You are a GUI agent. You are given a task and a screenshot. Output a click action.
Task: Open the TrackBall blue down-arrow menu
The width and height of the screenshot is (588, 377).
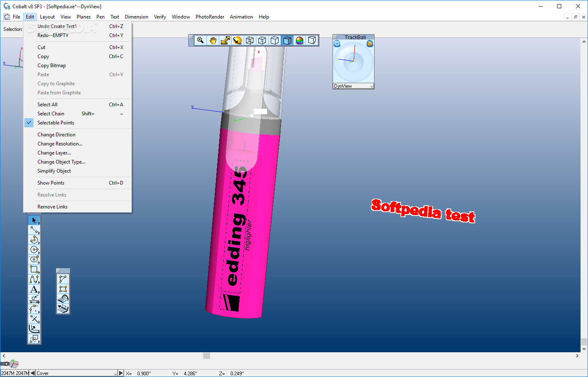337,44
